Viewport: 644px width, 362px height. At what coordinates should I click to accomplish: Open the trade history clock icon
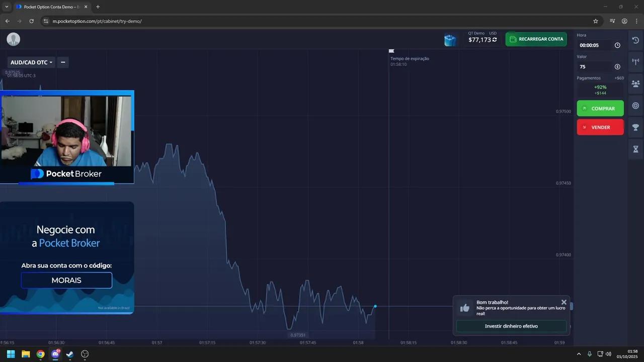pos(635,40)
